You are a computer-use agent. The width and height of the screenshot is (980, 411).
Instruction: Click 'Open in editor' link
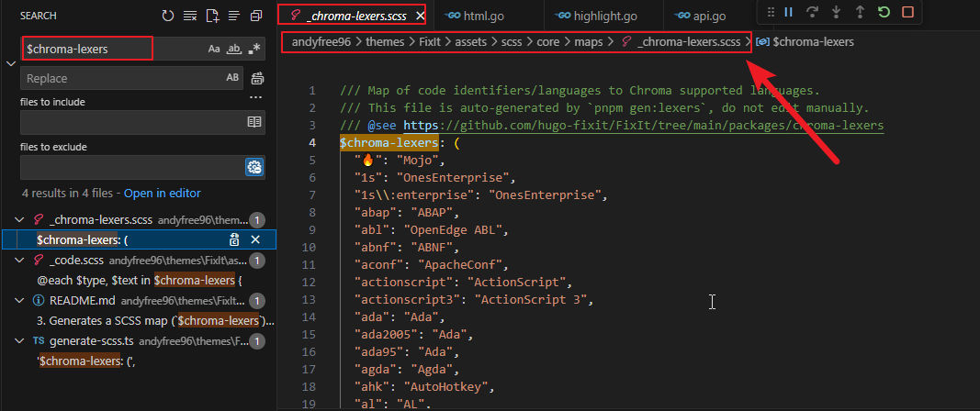coord(163,193)
